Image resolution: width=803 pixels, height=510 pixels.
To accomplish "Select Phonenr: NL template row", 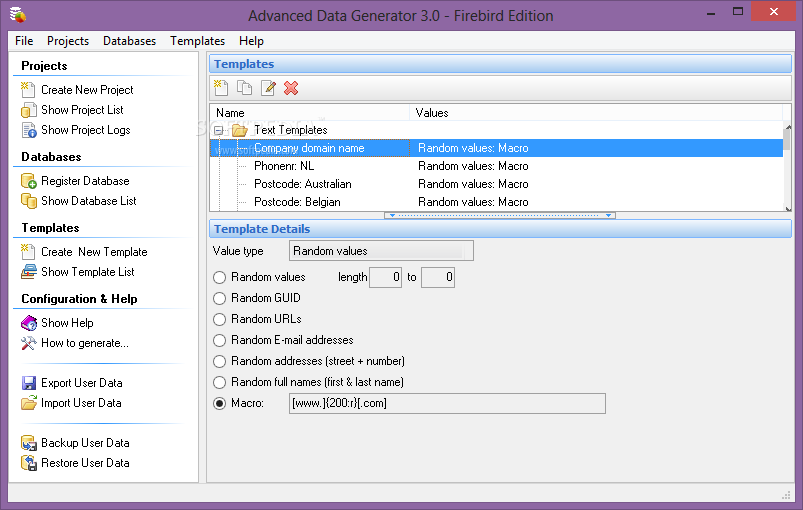I will click(496, 166).
